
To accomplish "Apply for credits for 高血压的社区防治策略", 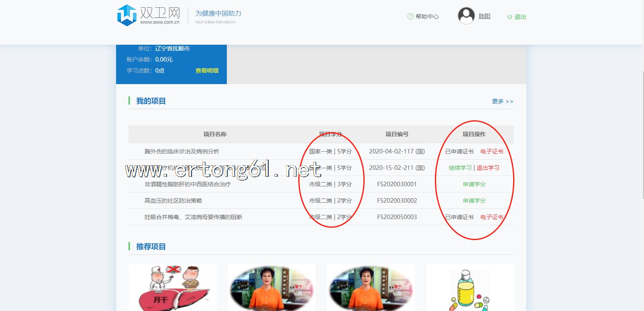I will [474, 201].
